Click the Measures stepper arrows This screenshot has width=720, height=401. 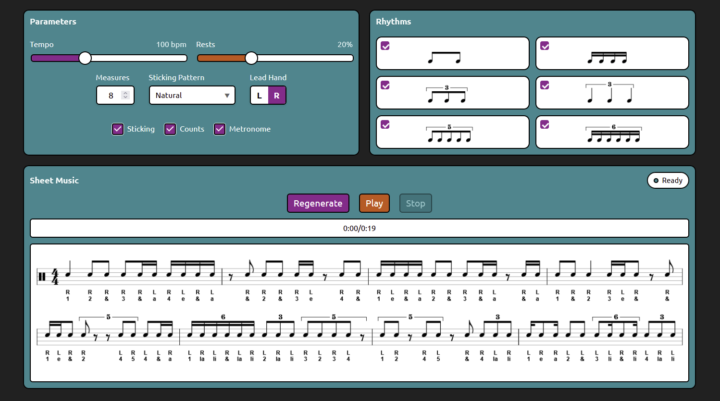point(125,95)
